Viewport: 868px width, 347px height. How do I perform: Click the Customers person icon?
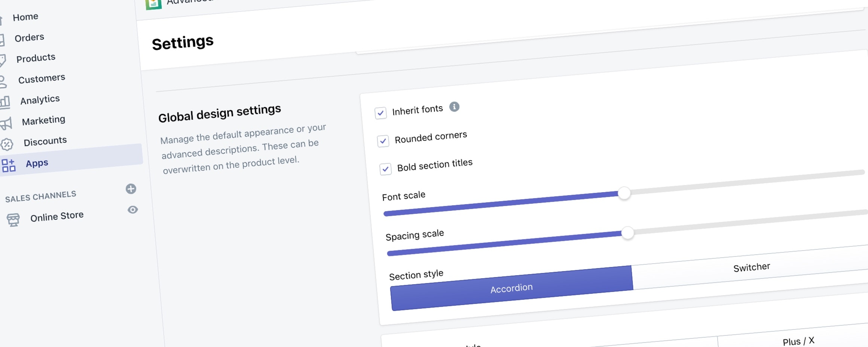coord(3,82)
